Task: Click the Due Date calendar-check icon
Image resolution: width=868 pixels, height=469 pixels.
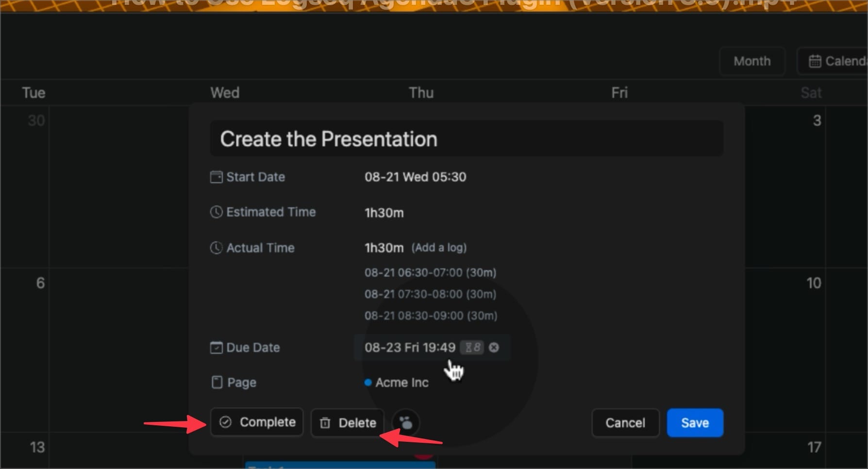Action: pyautogui.click(x=216, y=348)
